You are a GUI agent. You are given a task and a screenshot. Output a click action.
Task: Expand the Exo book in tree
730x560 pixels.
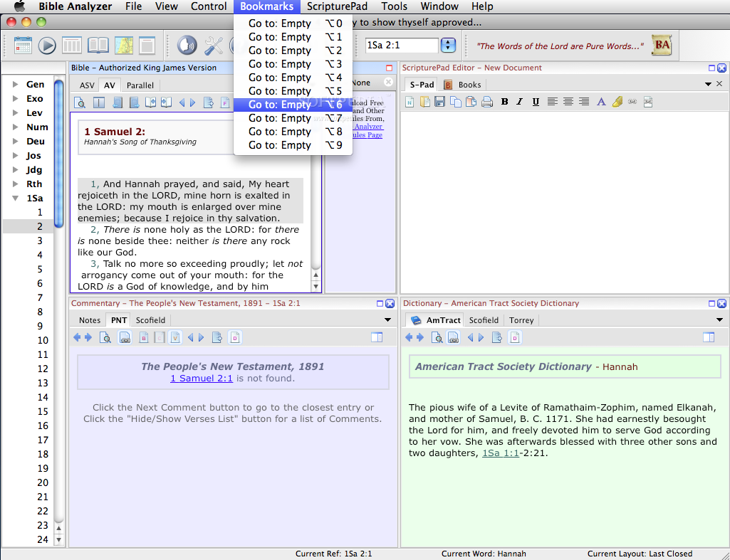(x=16, y=99)
